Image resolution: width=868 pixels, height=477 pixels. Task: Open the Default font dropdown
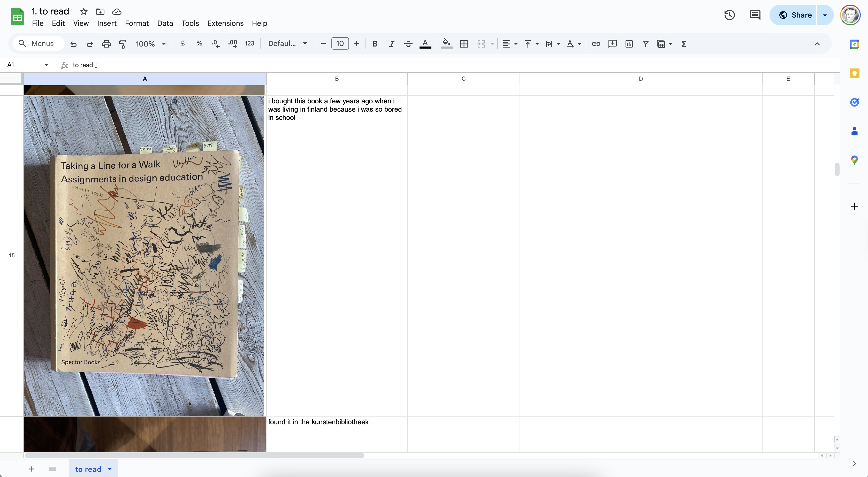pyautogui.click(x=287, y=44)
